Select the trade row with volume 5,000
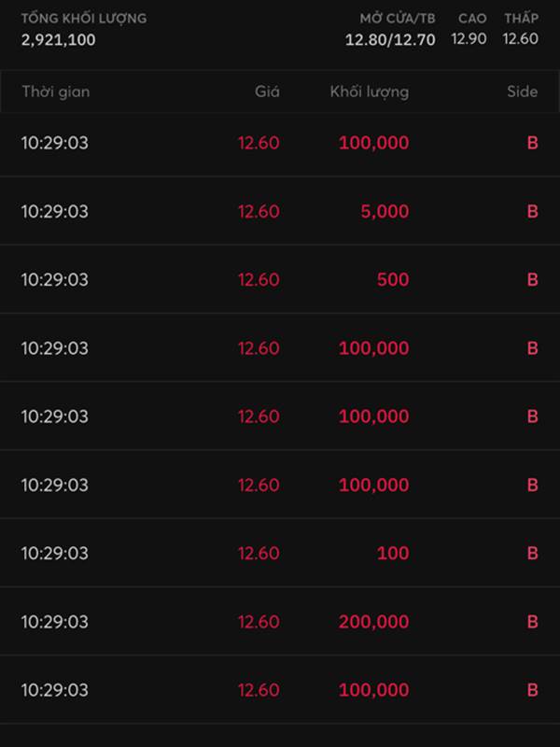Viewport: 560px width, 747px height. [280, 211]
